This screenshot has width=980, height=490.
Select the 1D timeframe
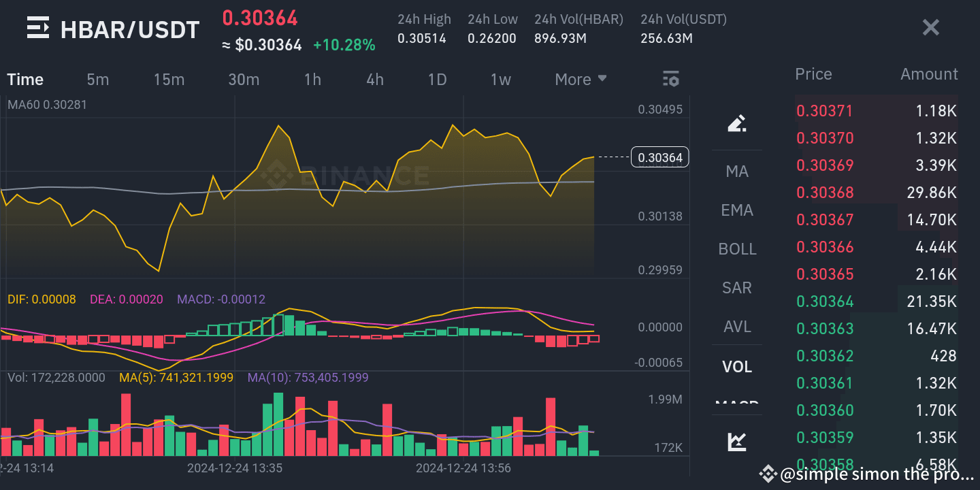pyautogui.click(x=438, y=79)
